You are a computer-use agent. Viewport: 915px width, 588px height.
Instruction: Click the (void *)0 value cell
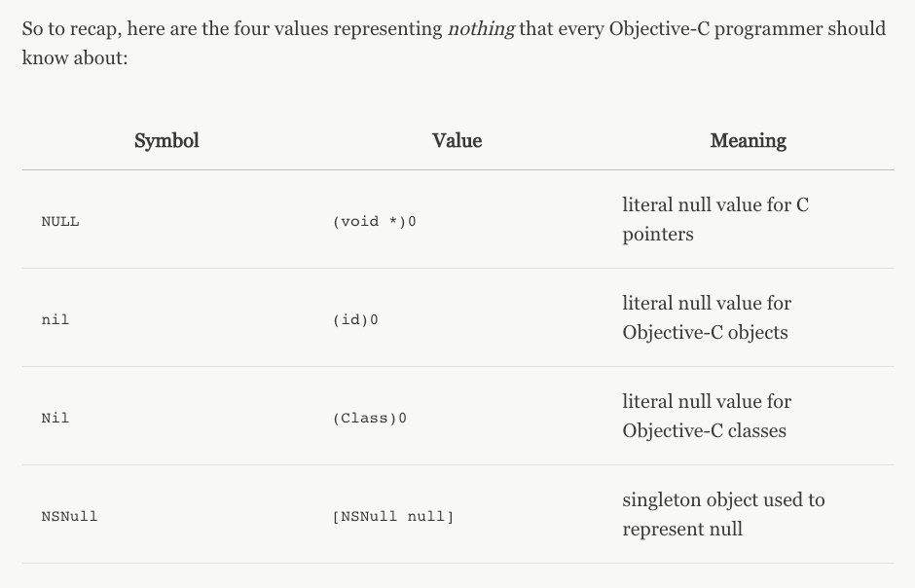[374, 221]
